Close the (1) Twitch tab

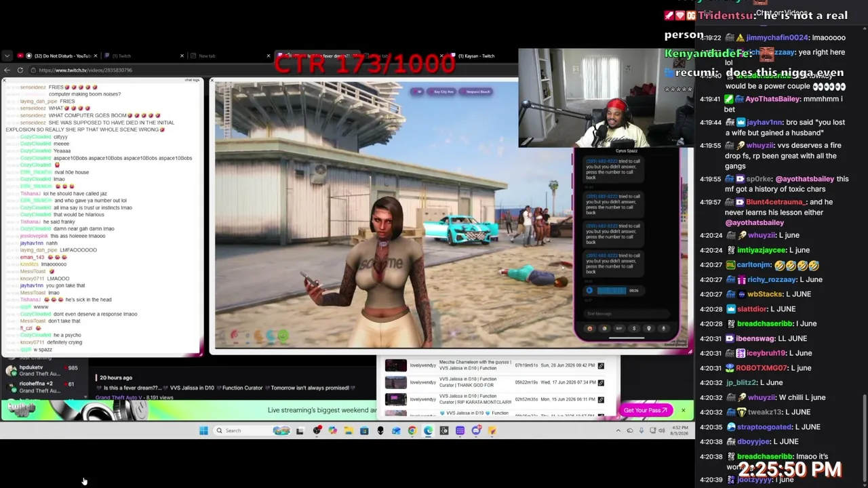pos(182,56)
